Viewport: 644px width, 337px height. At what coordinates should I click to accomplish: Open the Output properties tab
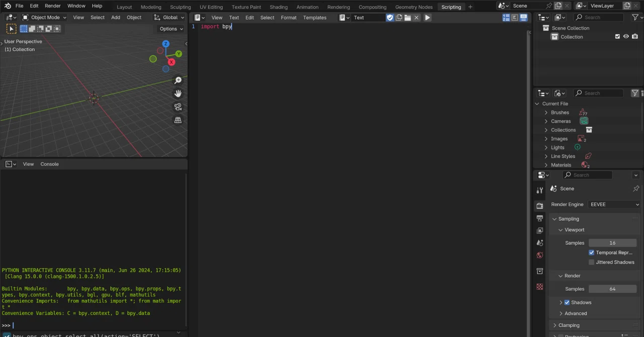pyautogui.click(x=540, y=218)
